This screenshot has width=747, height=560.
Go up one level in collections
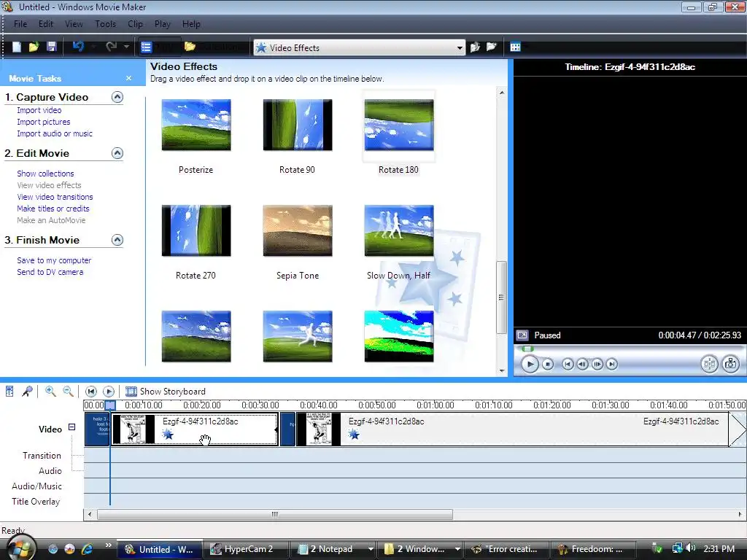[x=475, y=47]
